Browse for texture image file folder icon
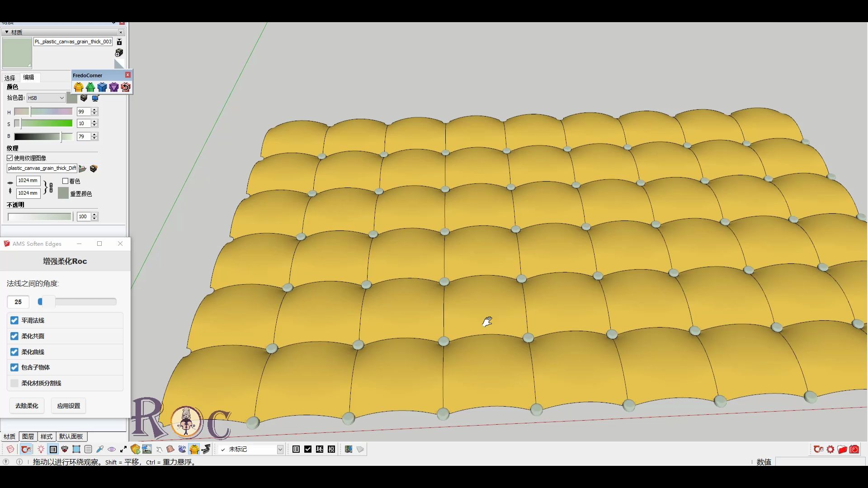The height and width of the screenshot is (488, 868). coord(82,169)
